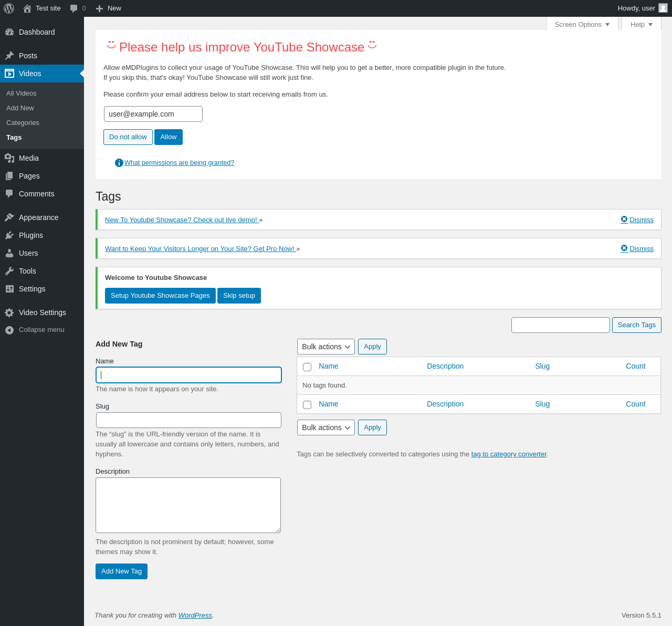Focus the tag search input box
Screen dimensions: 672x626
coord(561,325)
